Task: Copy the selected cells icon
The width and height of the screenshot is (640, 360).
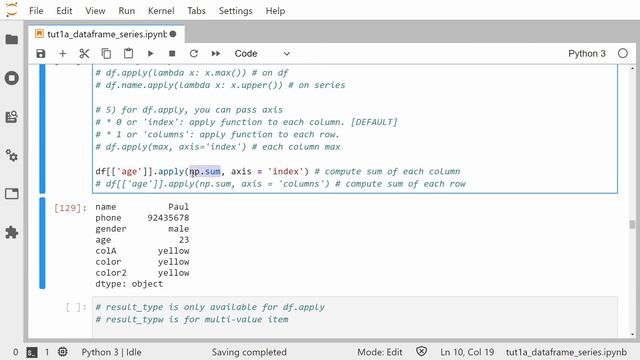Action: pyautogui.click(x=106, y=53)
